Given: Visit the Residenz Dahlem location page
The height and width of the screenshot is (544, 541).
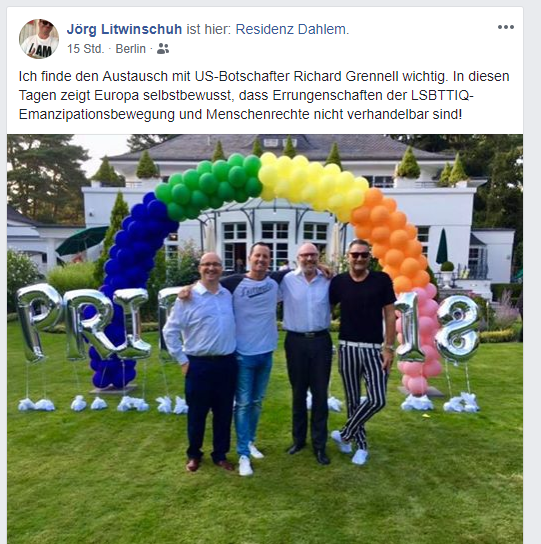Looking at the screenshot, I should [292, 29].
